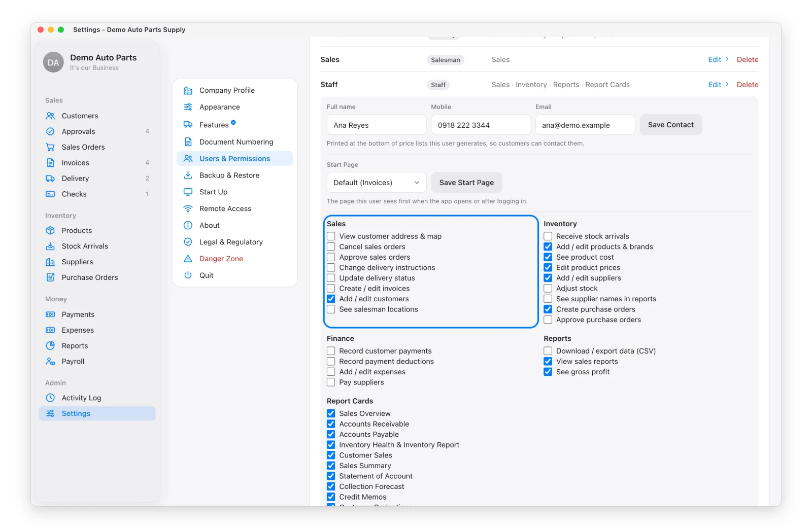The height and width of the screenshot is (529, 812).
Task: Click the Activity Log clock icon
Action: [50, 398]
